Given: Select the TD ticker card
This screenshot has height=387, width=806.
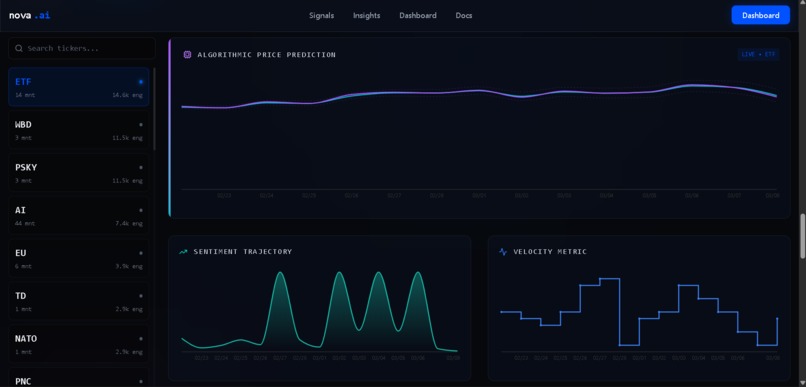Looking at the screenshot, I should click(x=79, y=301).
